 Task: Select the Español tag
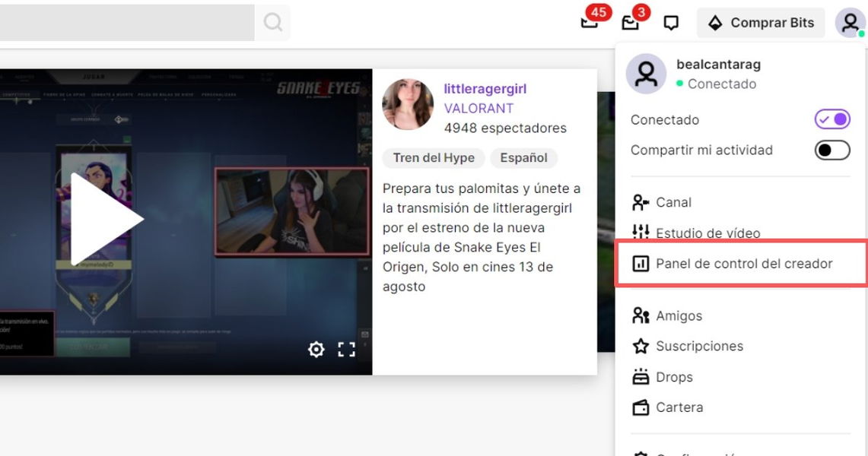tap(523, 158)
